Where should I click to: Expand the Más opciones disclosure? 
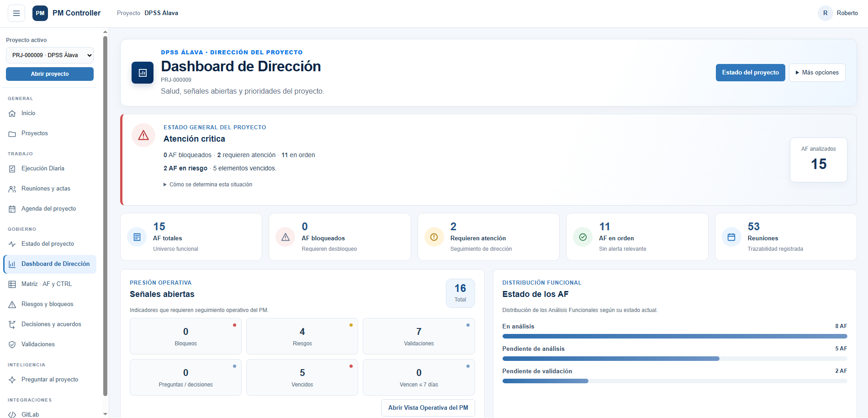[x=817, y=73]
